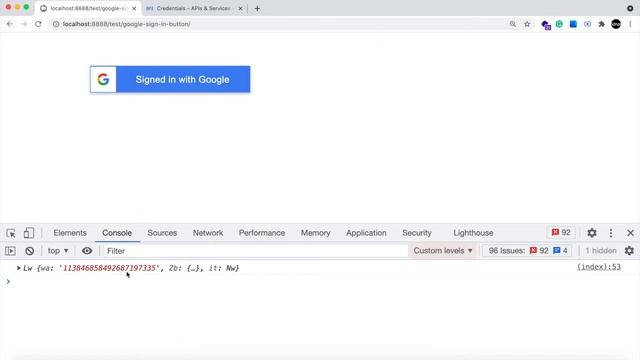Click the blue square extension icon
640x360 pixels.
pos(573,24)
